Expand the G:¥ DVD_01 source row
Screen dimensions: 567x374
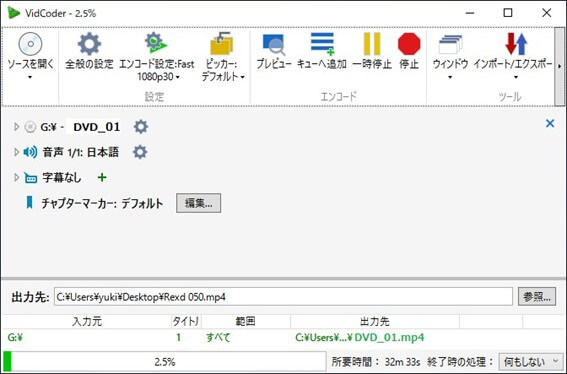pos(16,127)
